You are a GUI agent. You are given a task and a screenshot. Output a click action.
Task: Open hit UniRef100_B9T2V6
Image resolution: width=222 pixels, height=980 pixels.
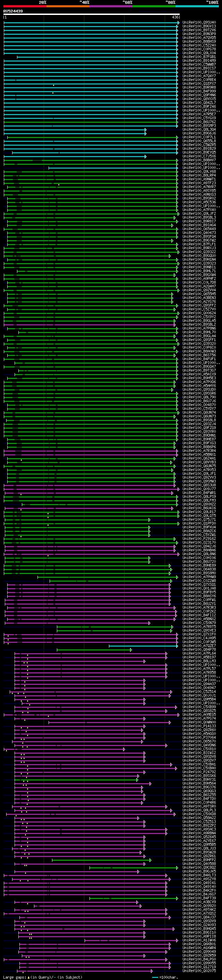pyautogui.click(x=199, y=30)
